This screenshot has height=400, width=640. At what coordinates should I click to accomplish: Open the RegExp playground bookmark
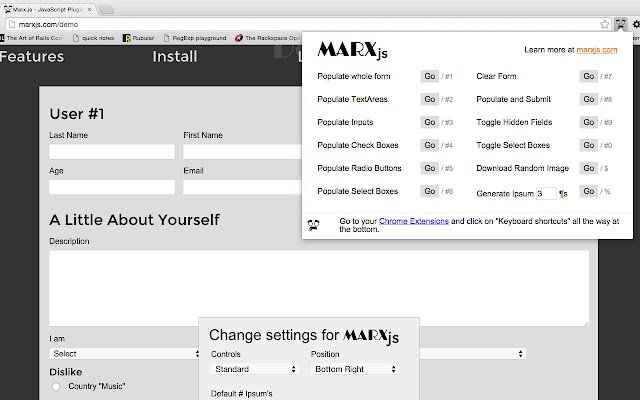(x=195, y=38)
